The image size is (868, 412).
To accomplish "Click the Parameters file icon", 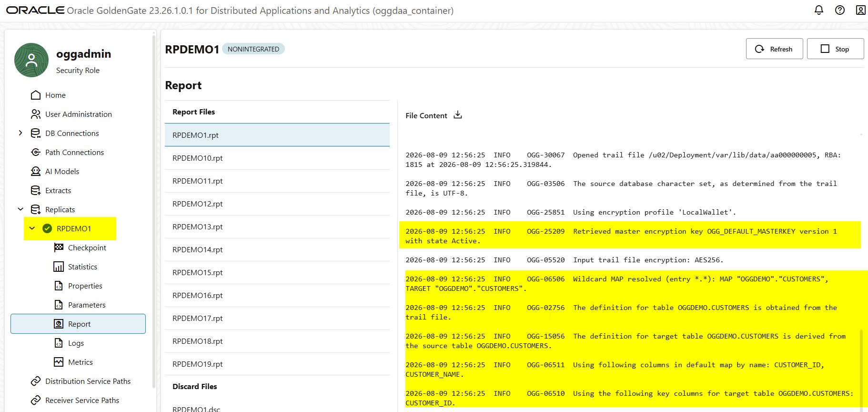I will tap(59, 305).
